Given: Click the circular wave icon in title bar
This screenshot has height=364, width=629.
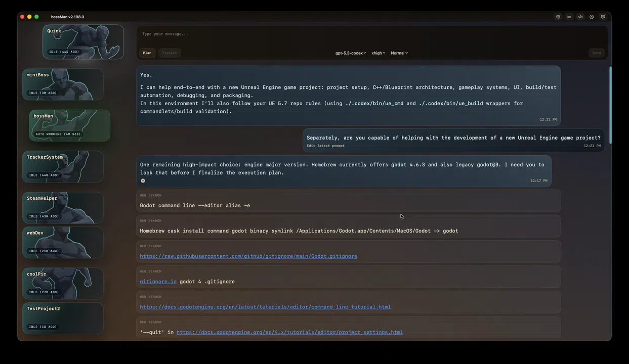Looking at the screenshot, I should tap(592, 17).
